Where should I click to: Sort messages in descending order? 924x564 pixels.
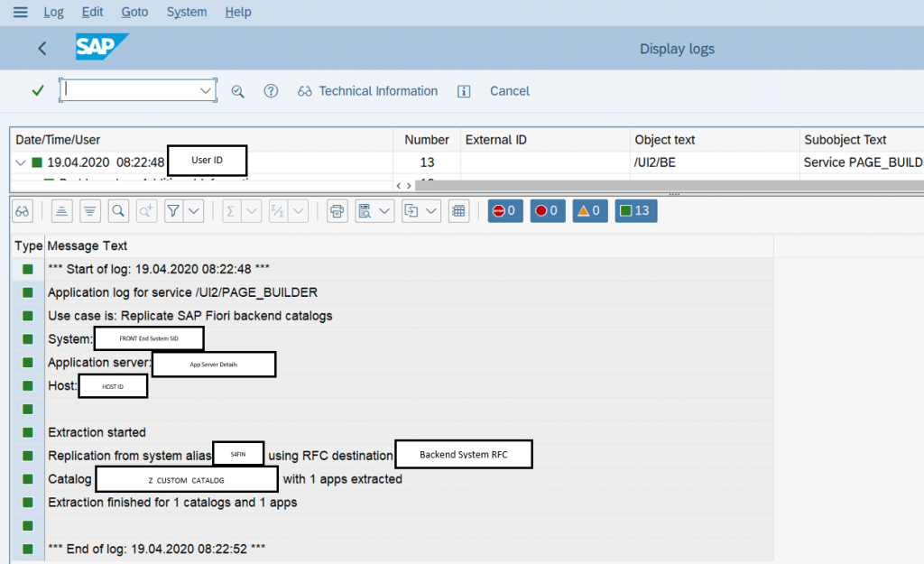90,211
